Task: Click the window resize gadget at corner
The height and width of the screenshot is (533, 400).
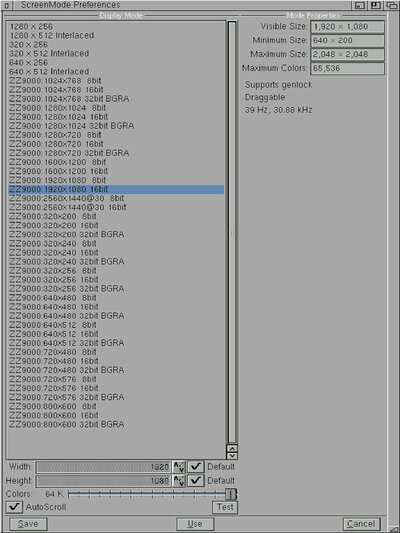Action: 394,529
